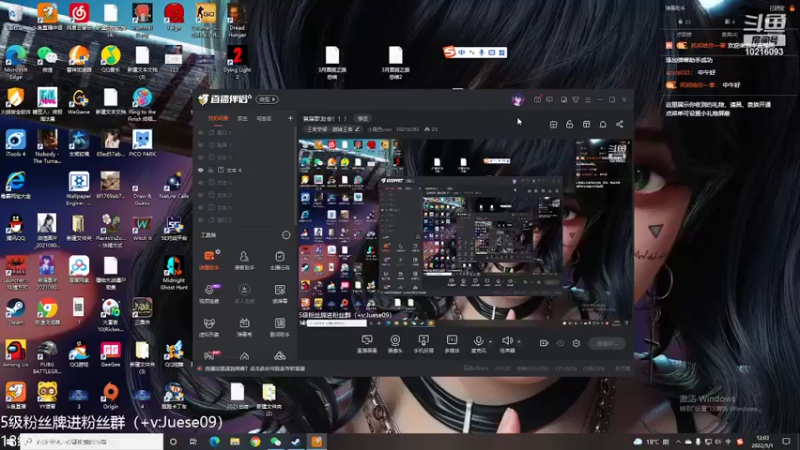Select the Origin desktop icon
The height and width of the screenshot is (450, 800).
tap(110, 396)
